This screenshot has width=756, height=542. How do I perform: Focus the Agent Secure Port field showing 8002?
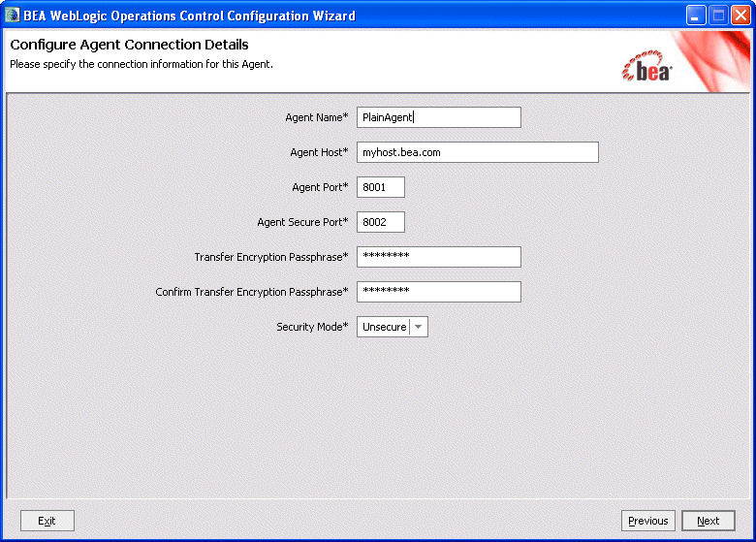click(380, 222)
